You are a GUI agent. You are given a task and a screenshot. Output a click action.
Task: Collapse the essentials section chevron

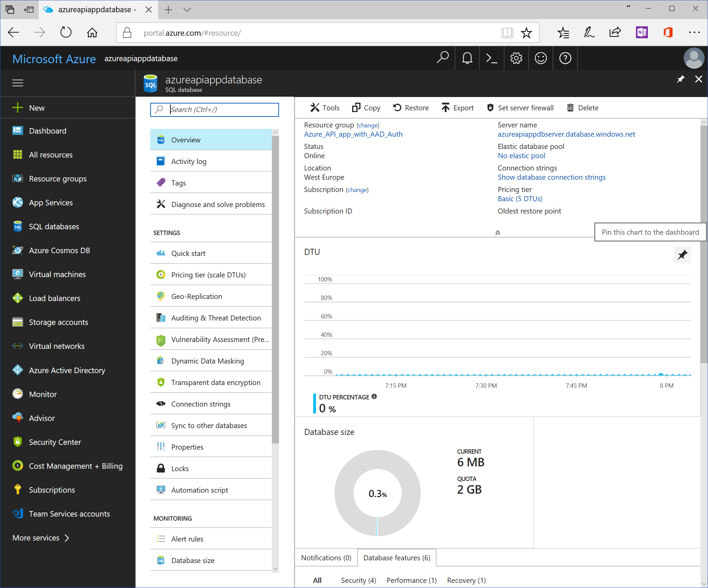(x=498, y=233)
